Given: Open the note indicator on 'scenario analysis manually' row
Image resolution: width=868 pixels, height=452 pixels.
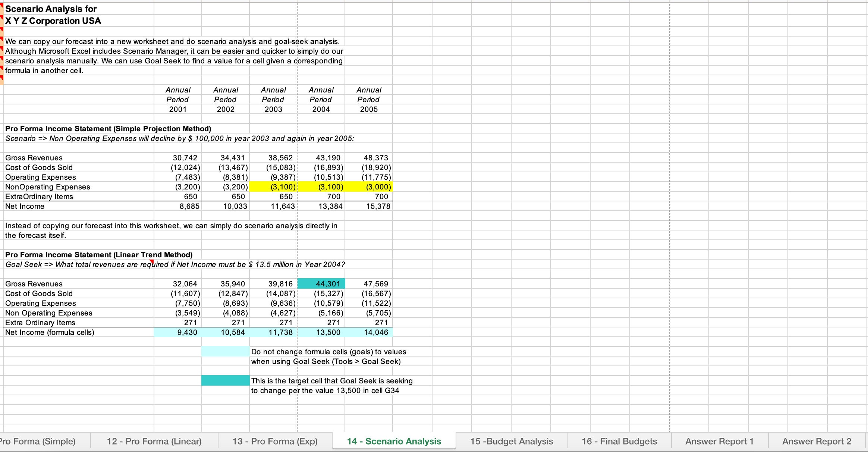Looking at the screenshot, I should click(x=3, y=58).
